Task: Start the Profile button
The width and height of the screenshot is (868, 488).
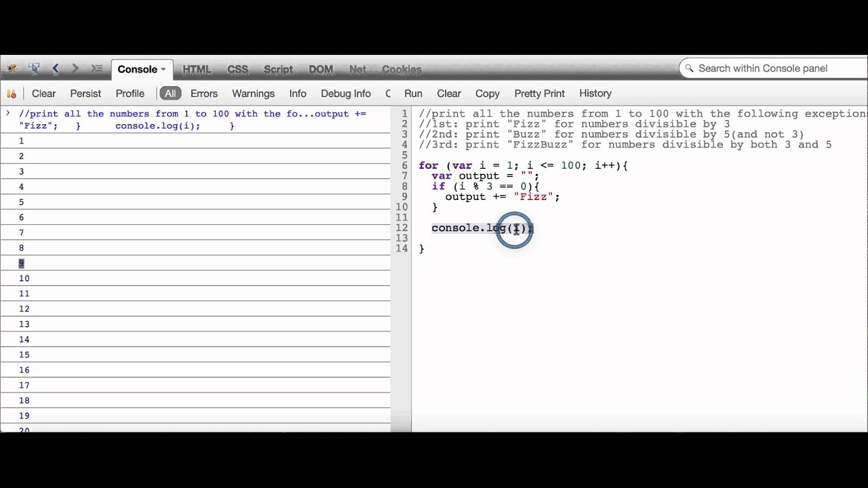Action: tap(130, 94)
